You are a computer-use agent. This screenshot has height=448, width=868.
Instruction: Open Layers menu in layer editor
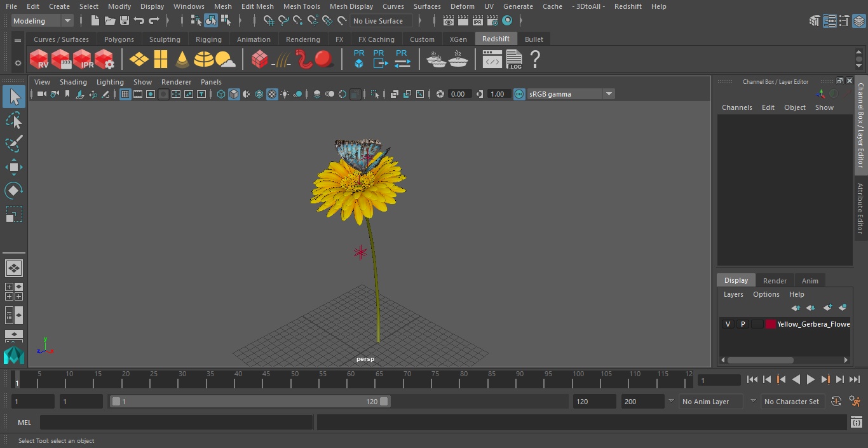point(733,294)
